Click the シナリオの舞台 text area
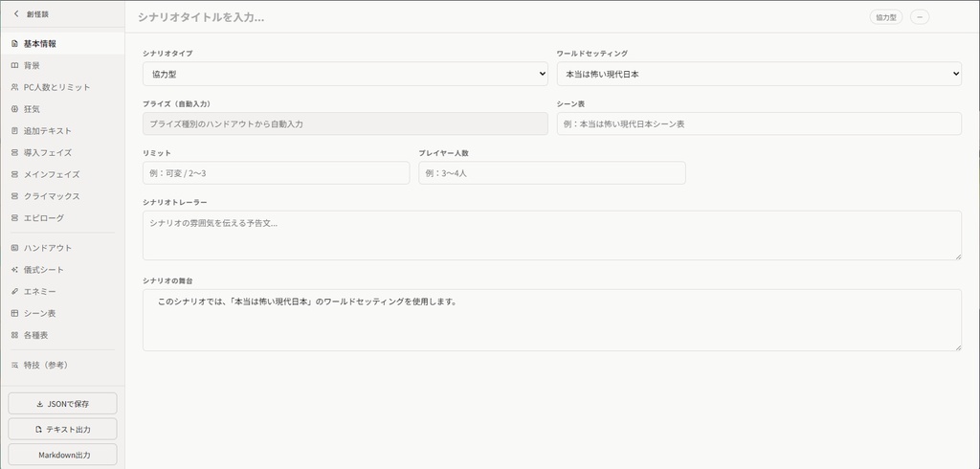 tap(552, 321)
